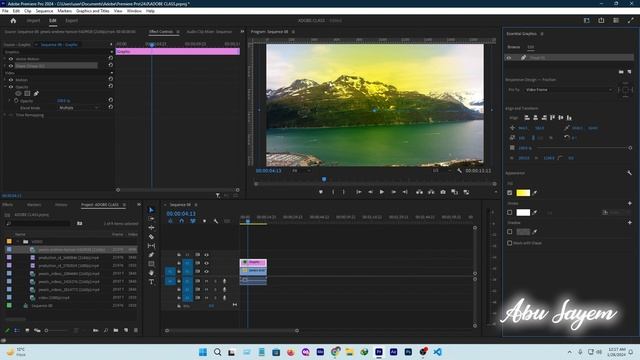Select the Slip tool
The width and height of the screenshot is (640, 360).
pos(151,246)
